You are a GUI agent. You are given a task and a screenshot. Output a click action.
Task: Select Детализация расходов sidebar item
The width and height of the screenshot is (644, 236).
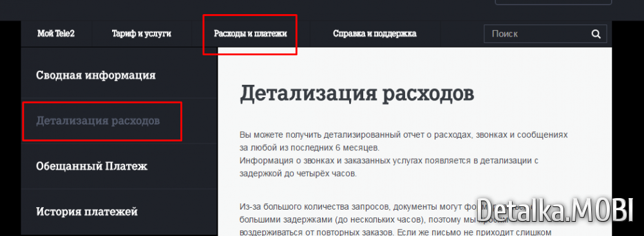(98, 121)
